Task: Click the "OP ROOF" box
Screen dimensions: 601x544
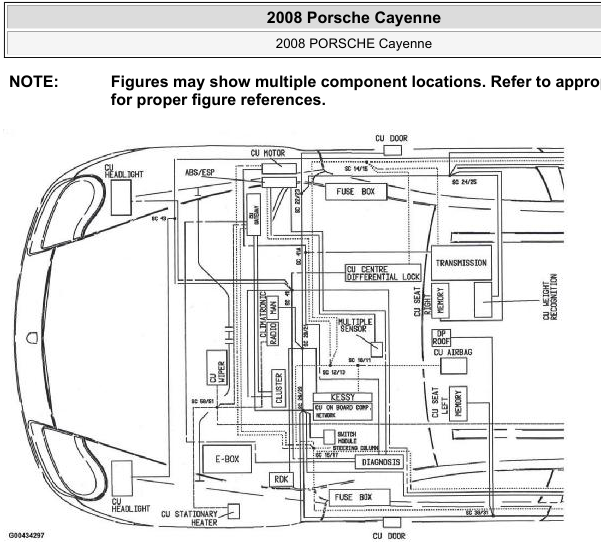Action: pos(441,337)
